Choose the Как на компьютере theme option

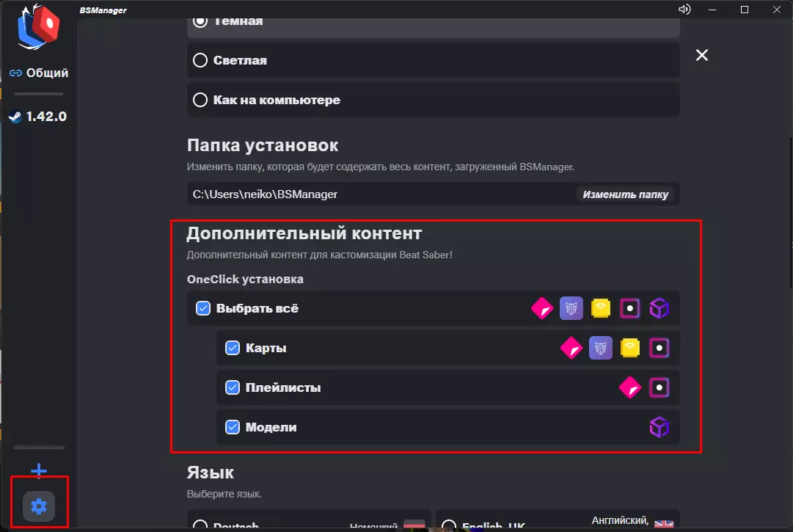click(x=200, y=99)
